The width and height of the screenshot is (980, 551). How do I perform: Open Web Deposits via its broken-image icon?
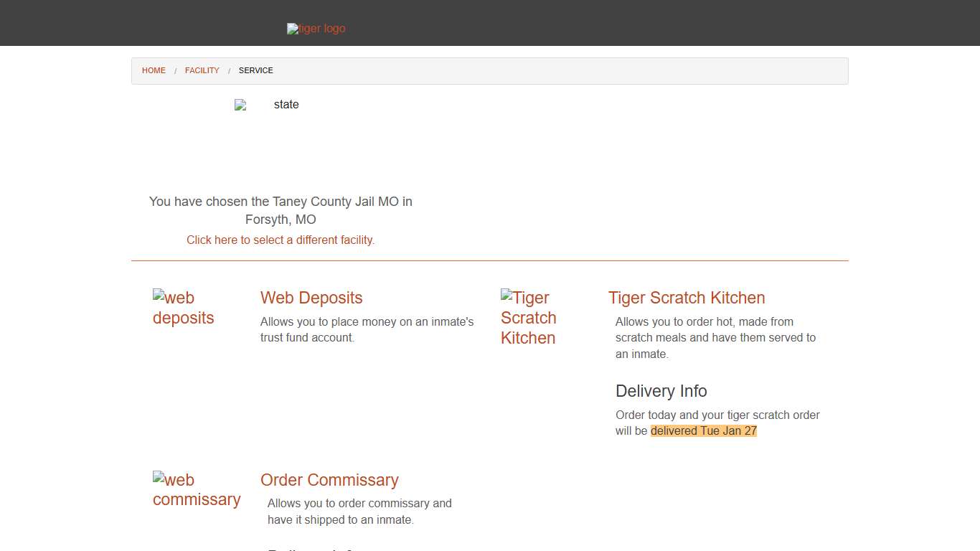[183, 308]
